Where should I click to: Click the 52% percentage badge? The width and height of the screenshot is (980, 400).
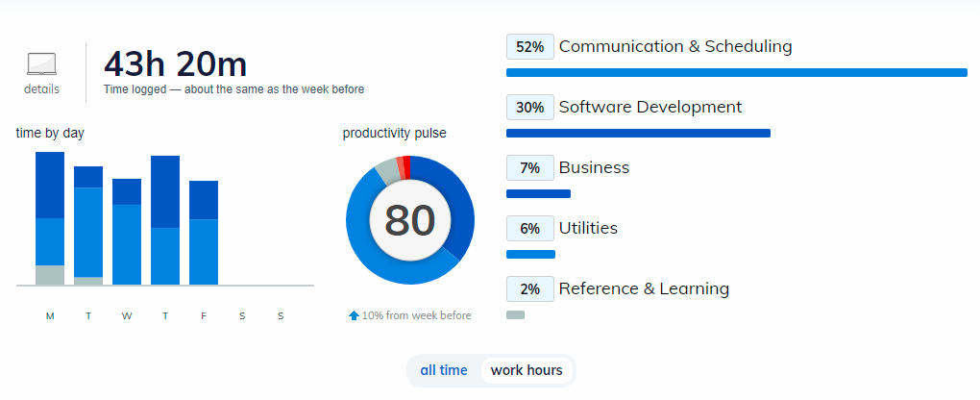(530, 47)
